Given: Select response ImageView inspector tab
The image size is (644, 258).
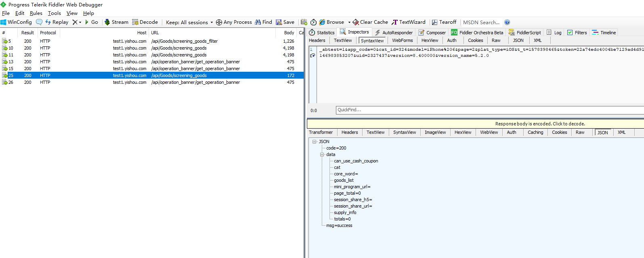Looking at the screenshot, I should pos(435,132).
